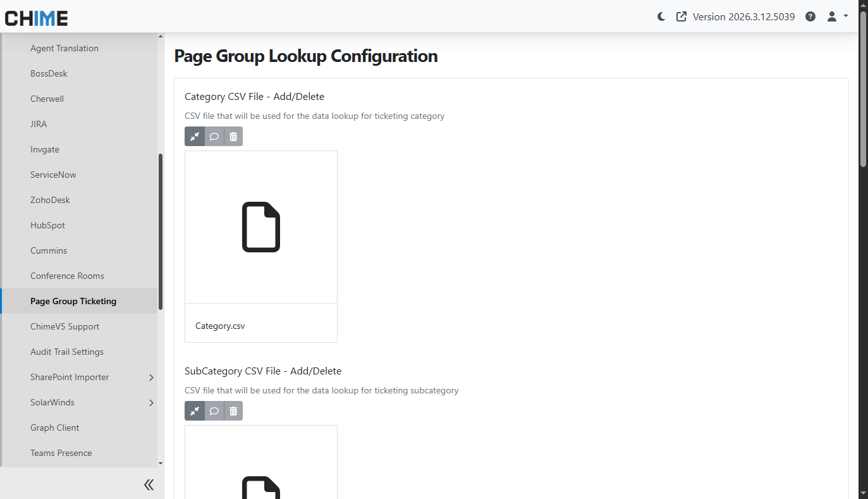Open the external link version icon
The image size is (868, 499).
click(681, 17)
